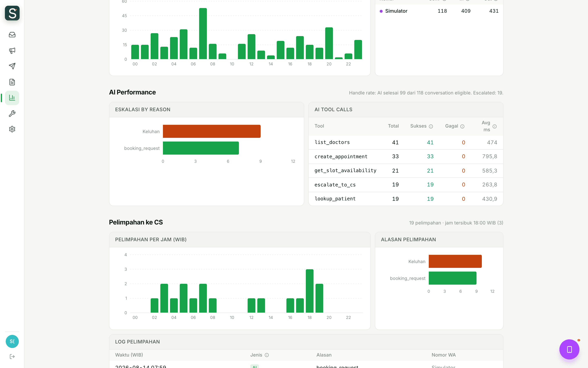588x368 pixels.
Task: Click the LOG PELIMPAHAN panel header
Action: 306,342
